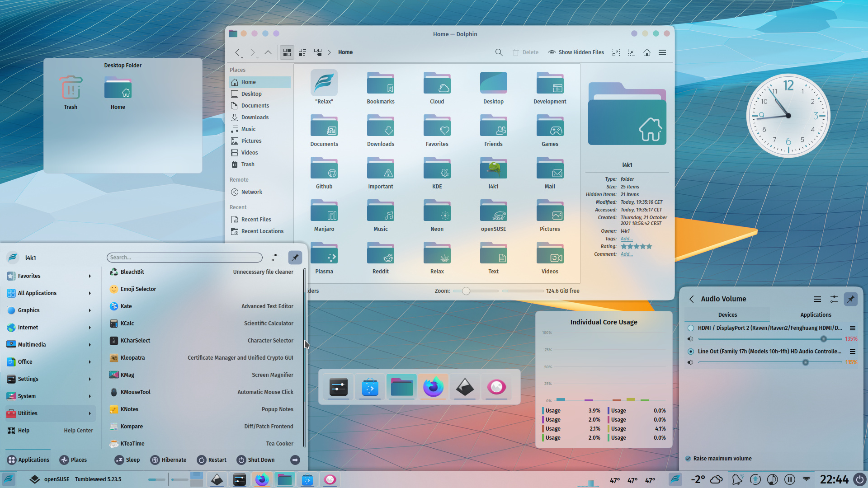
Task: Click Sleep button in launcher
Action: 127,460
